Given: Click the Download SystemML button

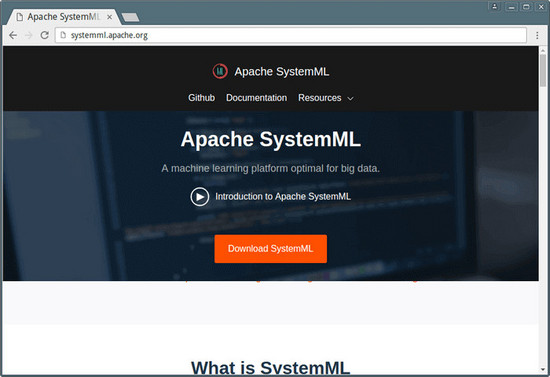Looking at the screenshot, I should [270, 249].
